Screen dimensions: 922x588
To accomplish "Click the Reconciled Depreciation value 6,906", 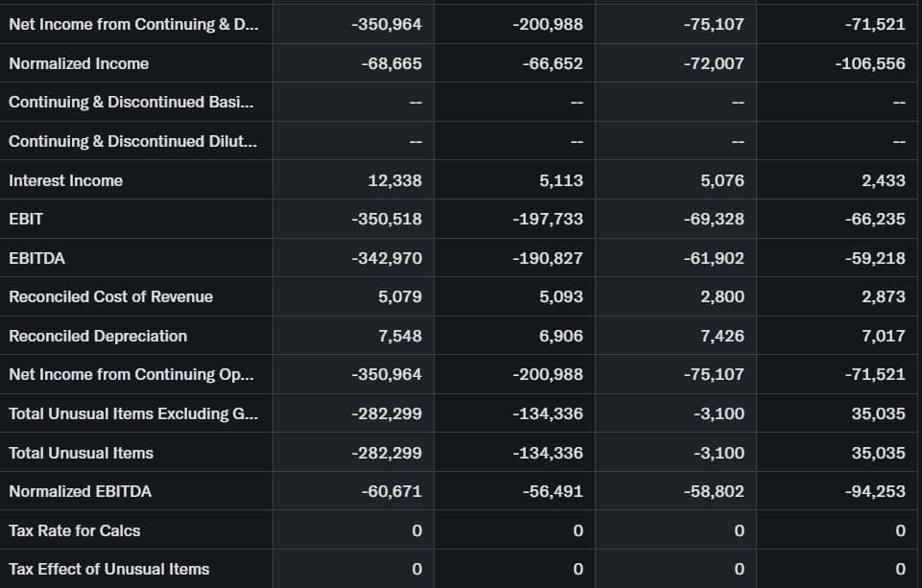I will [560, 336].
